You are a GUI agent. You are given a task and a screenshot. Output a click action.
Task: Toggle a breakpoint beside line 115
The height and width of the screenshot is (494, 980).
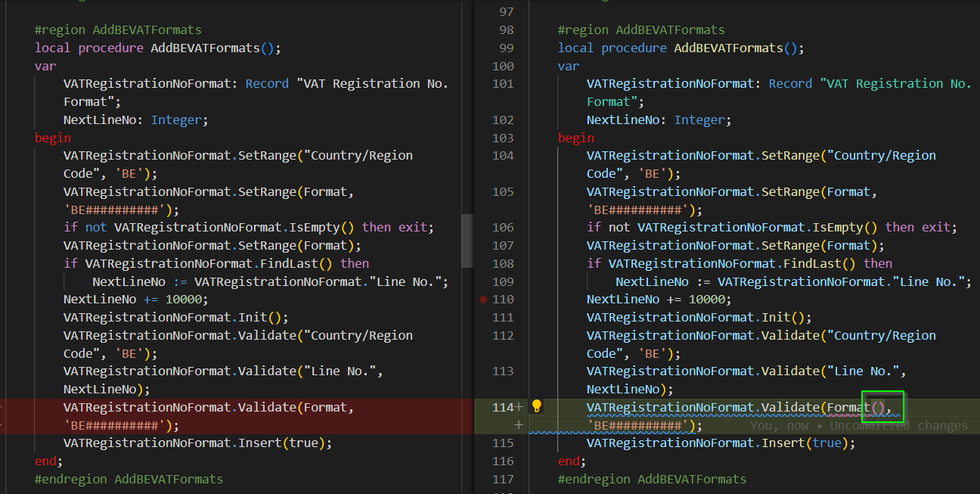tap(482, 443)
